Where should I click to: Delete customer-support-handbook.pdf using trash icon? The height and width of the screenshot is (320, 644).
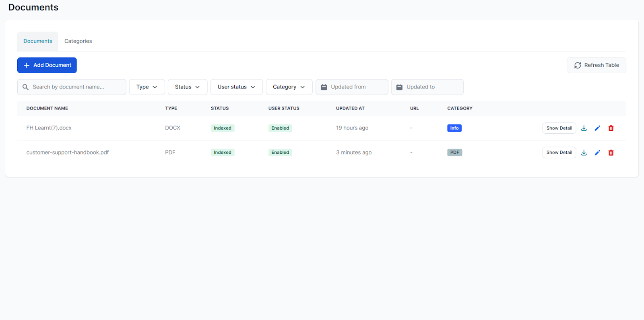pyautogui.click(x=611, y=153)
